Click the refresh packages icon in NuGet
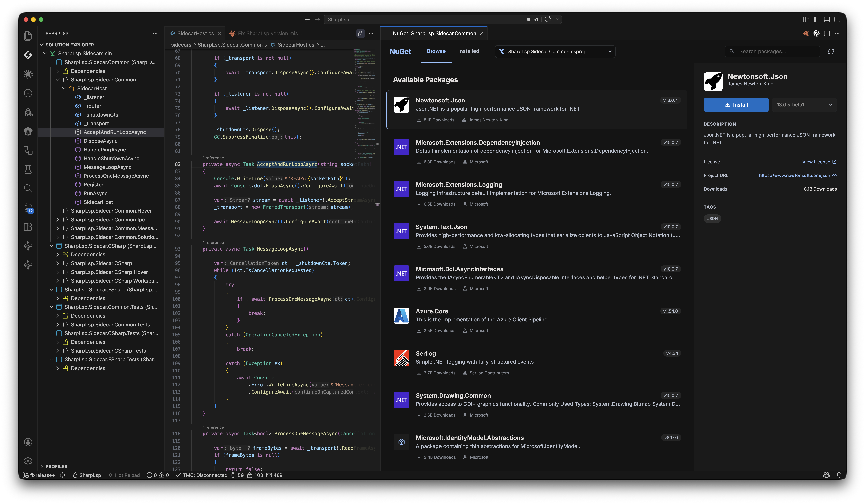Screen dimensions: 865x504 click(831, 51)
